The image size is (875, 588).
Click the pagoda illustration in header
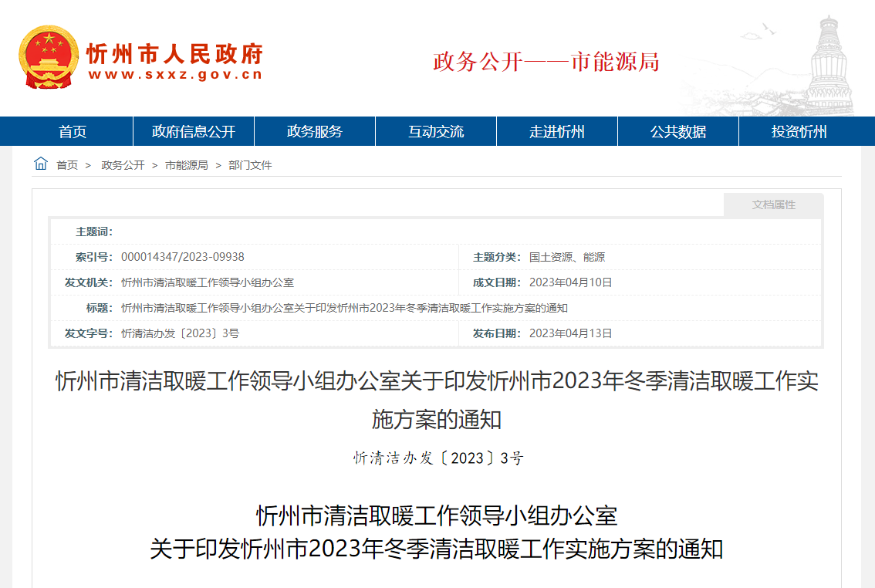(832, 58)
